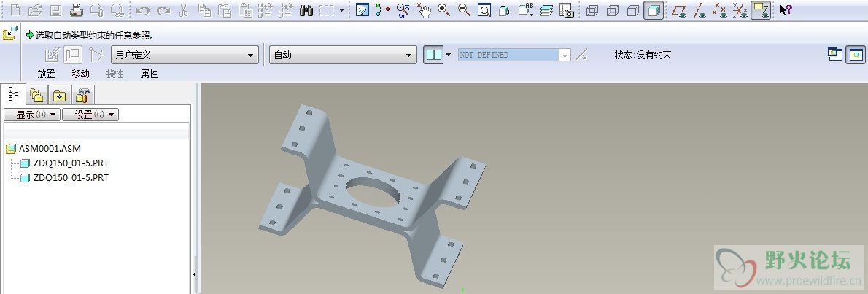Toggle the orient mode icon

(403, 10)
